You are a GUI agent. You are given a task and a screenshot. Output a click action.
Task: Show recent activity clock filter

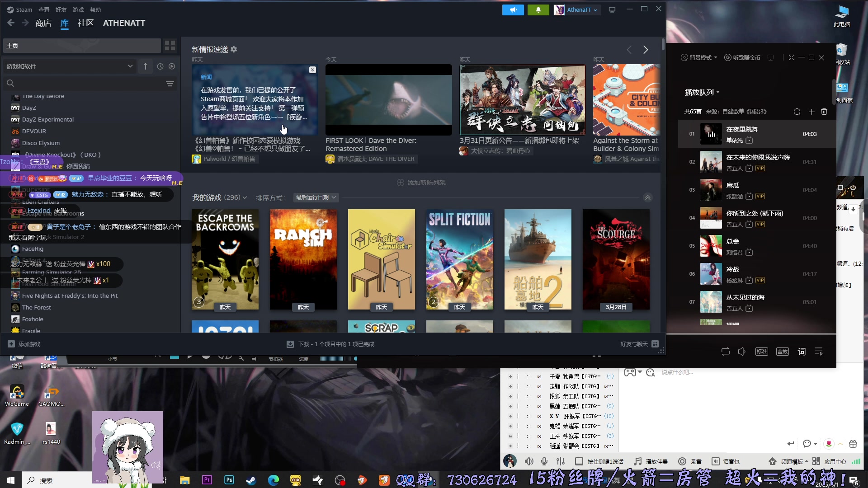pyautogui.click(x=160, y=66)
